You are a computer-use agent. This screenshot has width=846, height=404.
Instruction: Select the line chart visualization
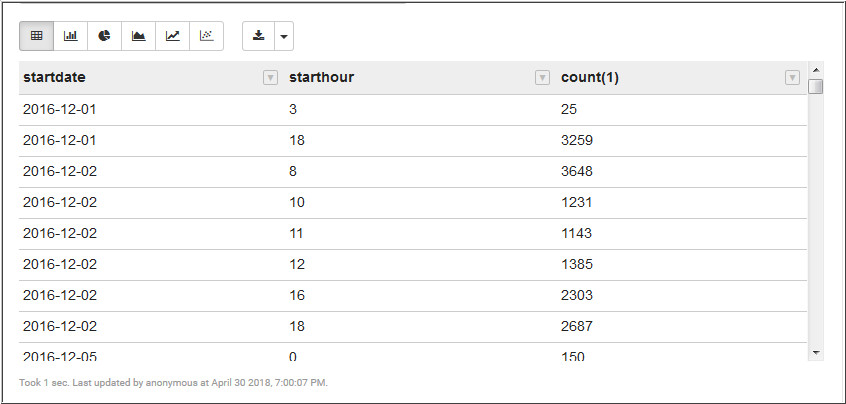pyautogui.click(x=173, y=36)
